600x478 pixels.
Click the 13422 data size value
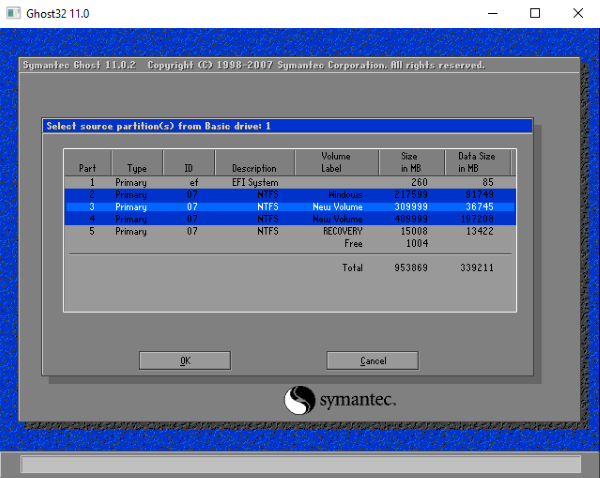click(479, 232)
